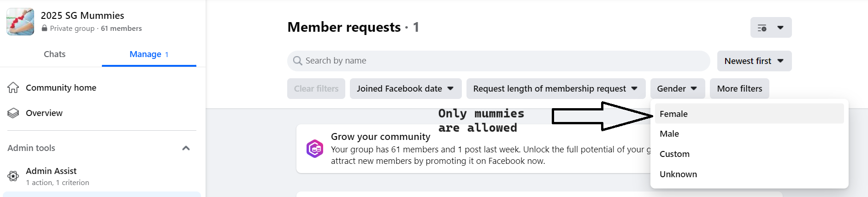Open the Newest first sort dropdown
The height and width of the screenshot is (197, 868).
click(x=754, y=61)
